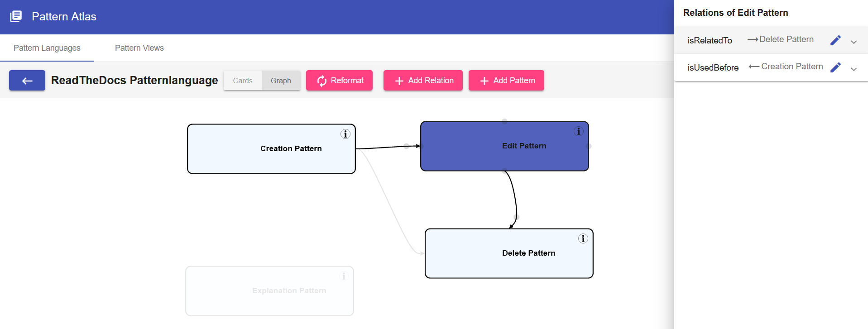Screen dimensions: 868x329
Task: Go back using the arrow button
Action: pos(27,81)
